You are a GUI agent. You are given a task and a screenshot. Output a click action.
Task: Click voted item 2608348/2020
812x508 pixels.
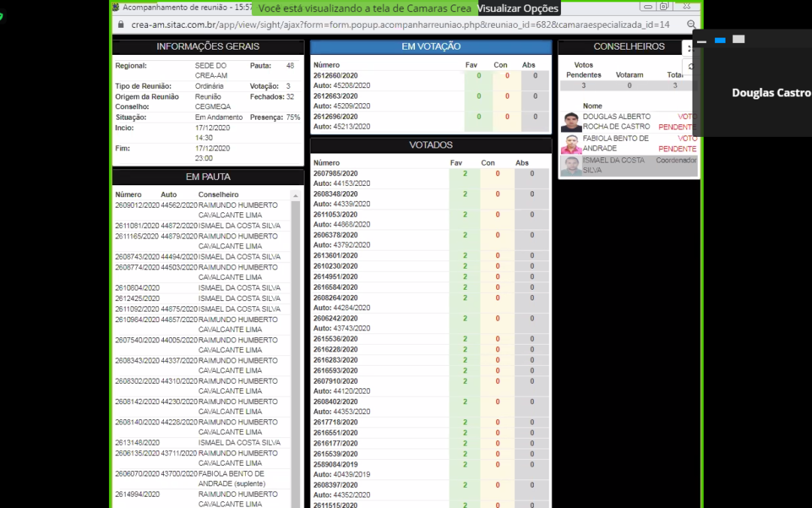point(335,194)
